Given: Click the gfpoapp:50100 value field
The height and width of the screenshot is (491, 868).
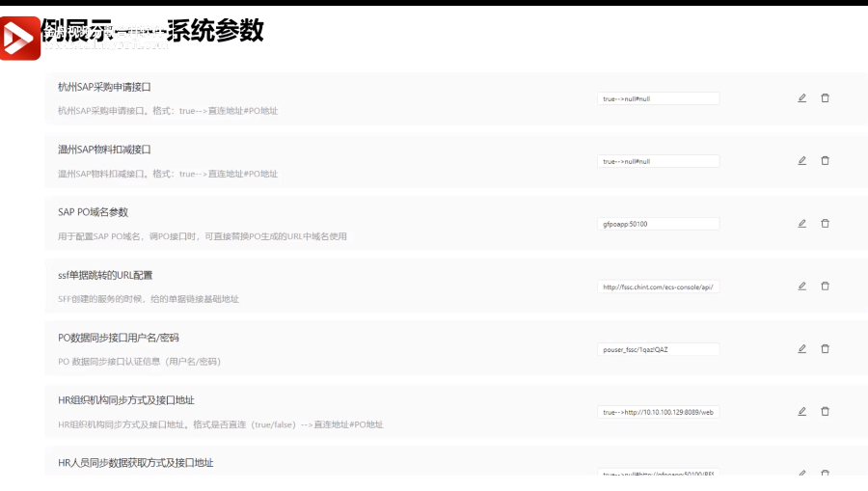Looking at the screenshot, I should tap(658, 224).
